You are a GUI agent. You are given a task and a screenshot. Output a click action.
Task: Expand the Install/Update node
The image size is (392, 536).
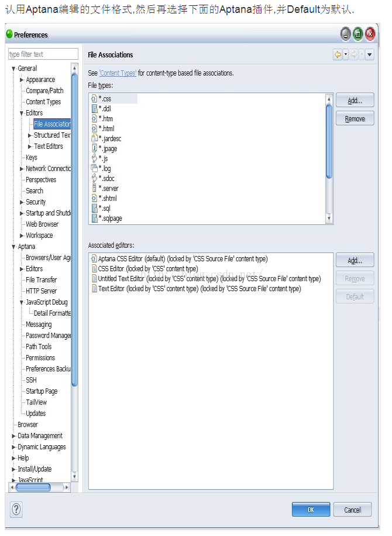[x=13, y=469]
